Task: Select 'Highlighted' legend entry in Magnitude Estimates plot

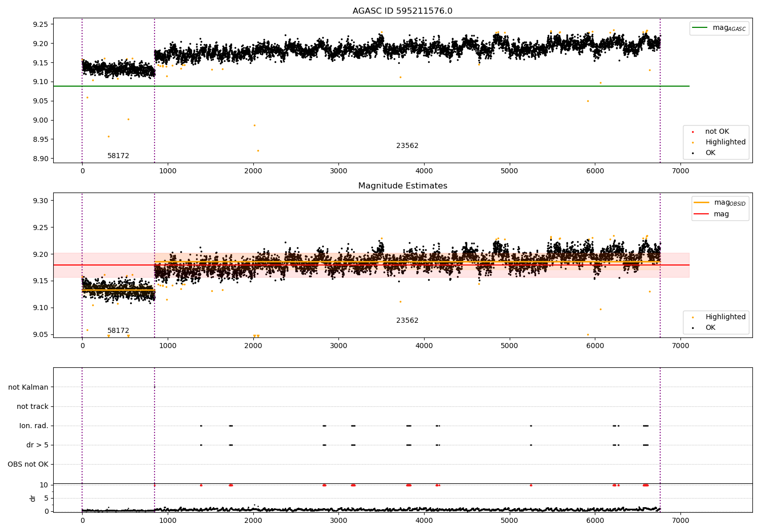Action: point(725,317)
